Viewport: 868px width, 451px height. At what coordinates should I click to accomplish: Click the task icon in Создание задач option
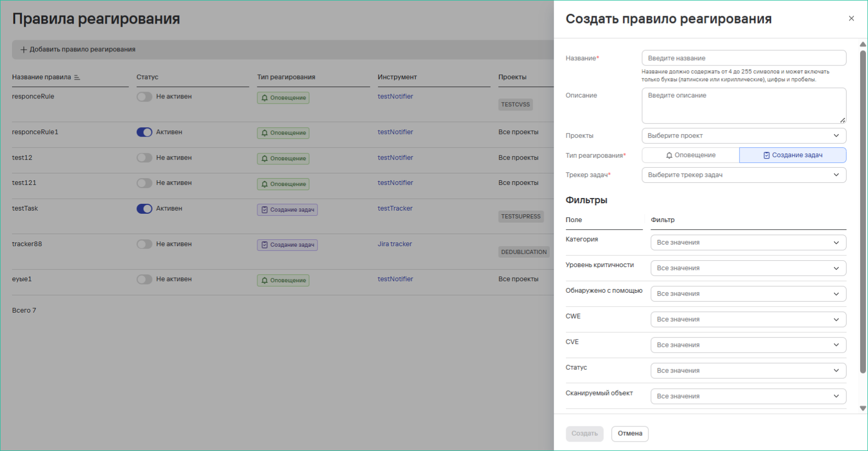[766, 156]
